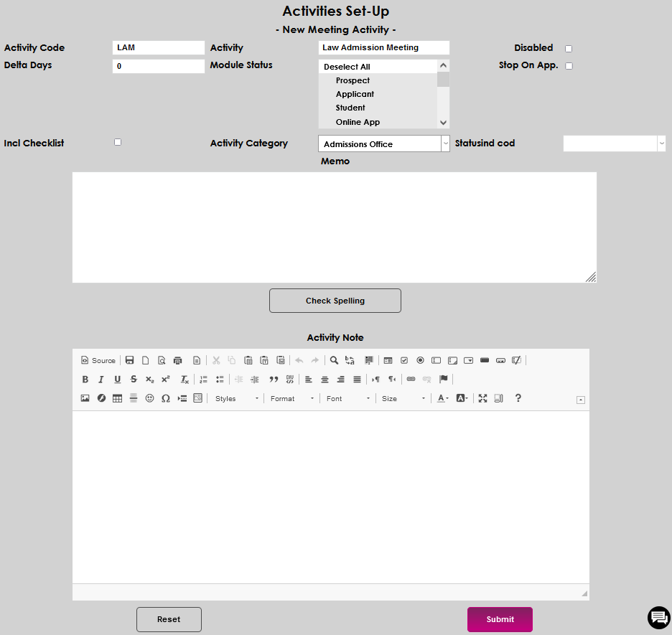Click the Module Status list up arrow
Viewport: 672px width, 635px height.
pos(443,65)
